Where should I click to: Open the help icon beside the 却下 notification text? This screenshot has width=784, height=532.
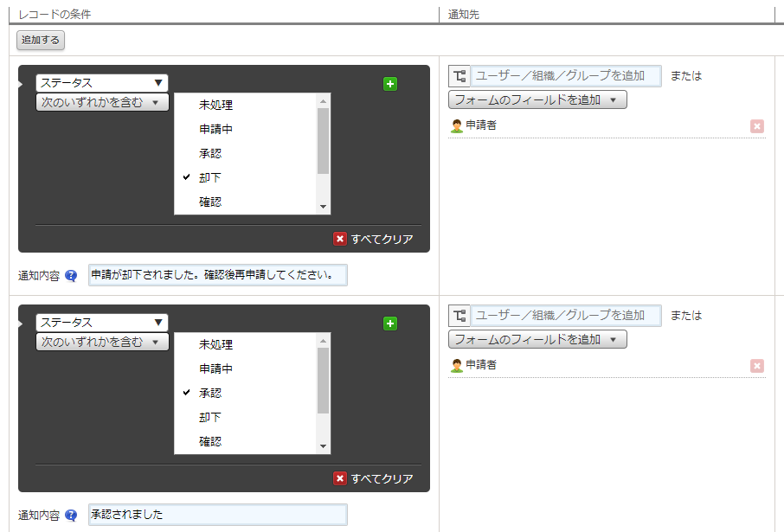tap(71, 275)
